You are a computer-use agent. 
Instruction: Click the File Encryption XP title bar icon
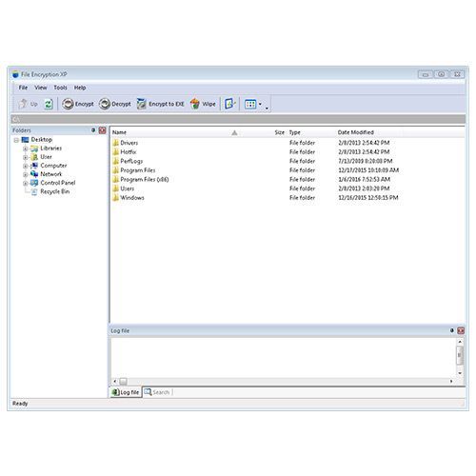[x=15, y=75]
